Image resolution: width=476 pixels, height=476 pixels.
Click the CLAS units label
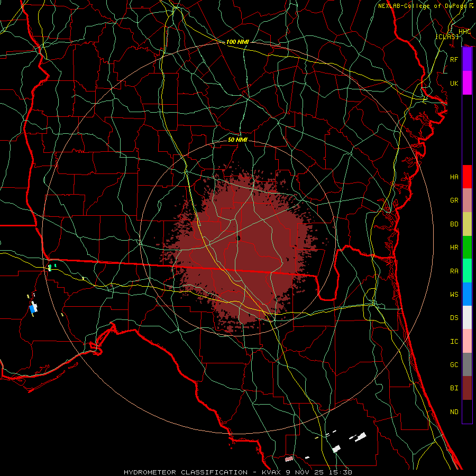[447, 36]
